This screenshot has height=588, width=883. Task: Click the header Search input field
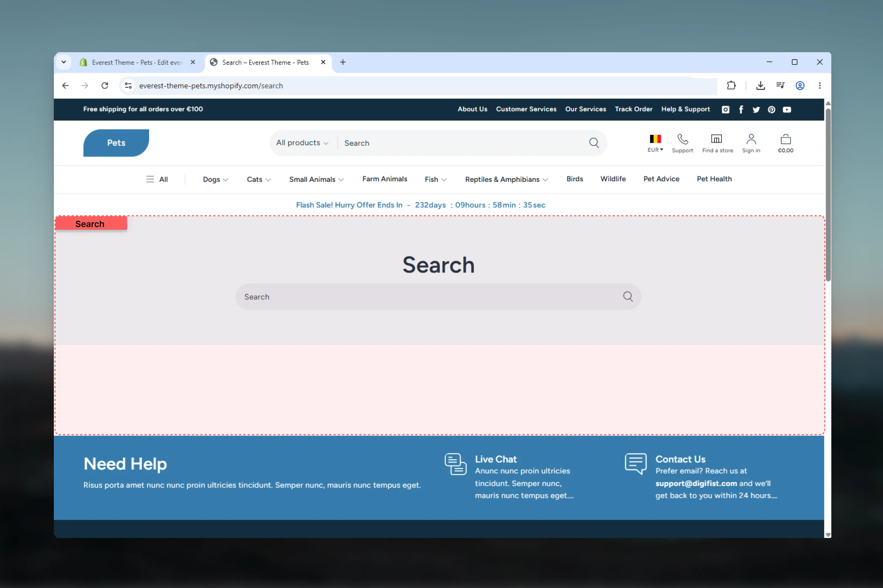pyautogui.click(x=462, y=143)
